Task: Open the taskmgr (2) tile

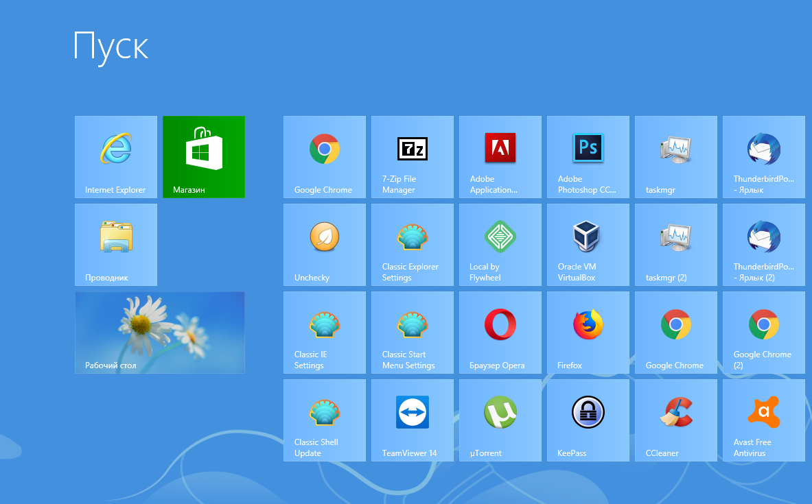Action: [x=676, y=245]
